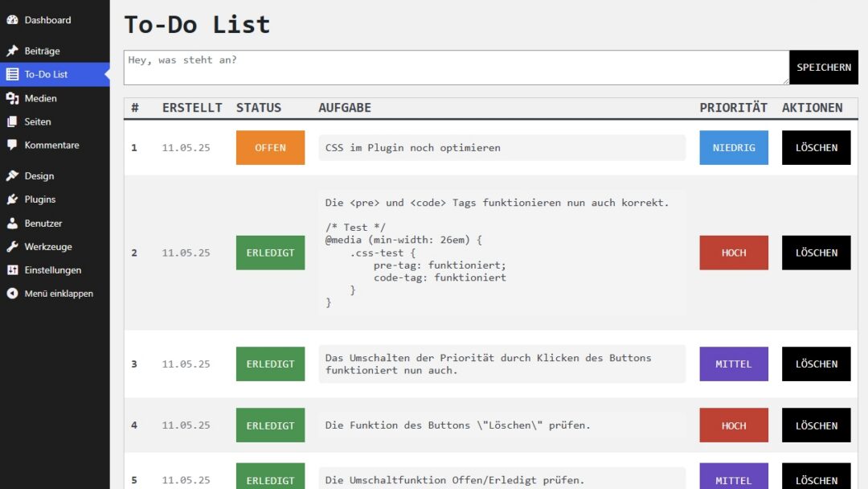Click the Design paintbrush icon
Viewport: 868px width, 489px height.
pyautogui.click(x=12, y=176)
